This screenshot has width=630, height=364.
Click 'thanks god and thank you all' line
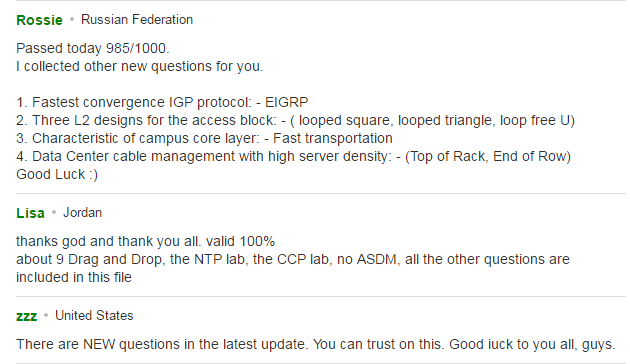(145, 241)
